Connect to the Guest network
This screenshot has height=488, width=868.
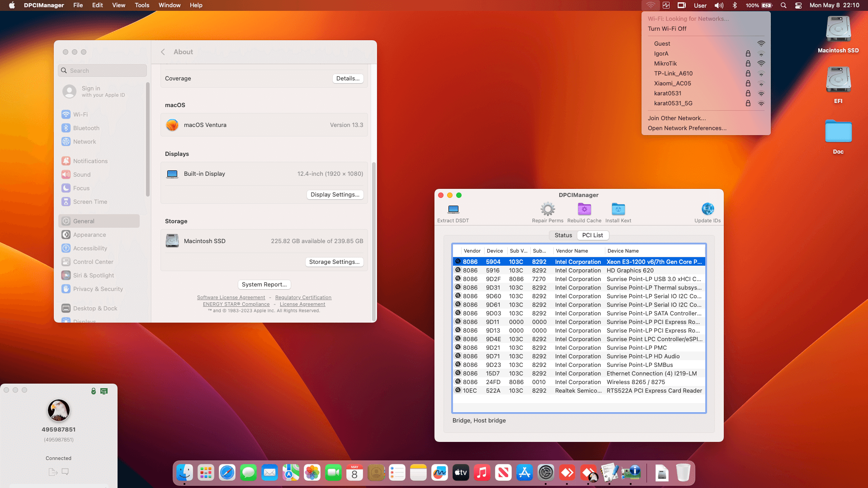(x=706, y=44)
